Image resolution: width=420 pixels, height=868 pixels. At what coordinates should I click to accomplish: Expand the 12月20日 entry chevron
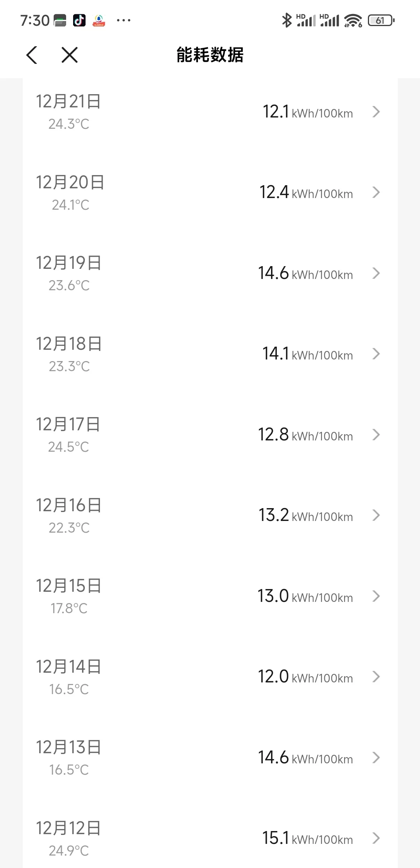[376, 192]
